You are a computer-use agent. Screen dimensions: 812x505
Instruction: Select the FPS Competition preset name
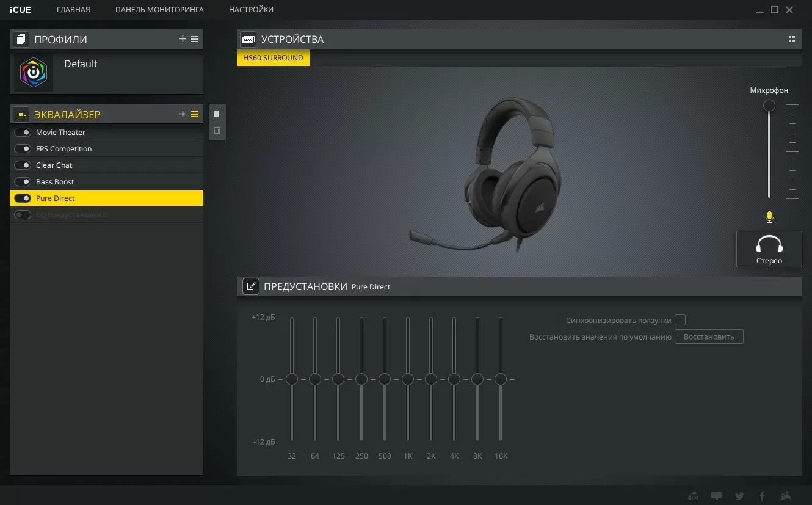pyautogui.click(x=63, y=149)
